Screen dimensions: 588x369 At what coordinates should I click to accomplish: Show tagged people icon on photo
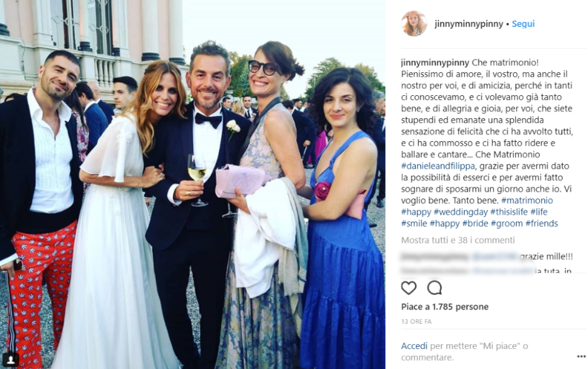pos(11,360)
